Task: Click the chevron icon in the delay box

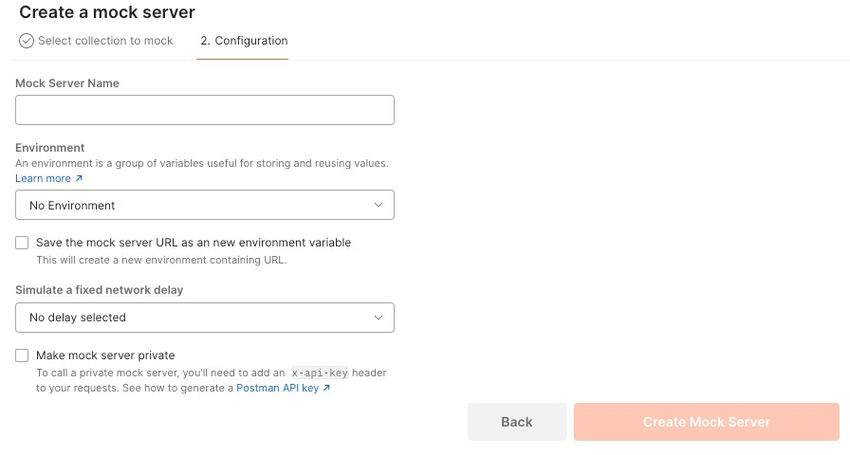Action: coord(378,317)
